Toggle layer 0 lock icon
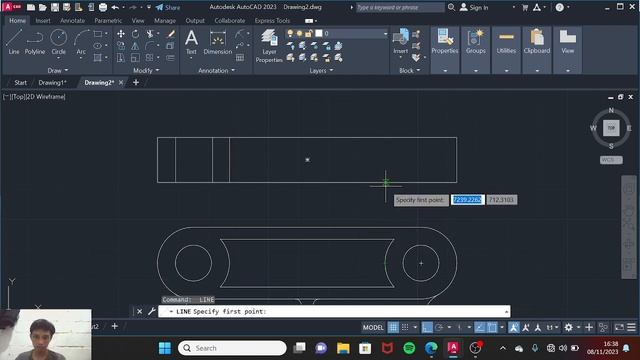 (x=309, y=33)
